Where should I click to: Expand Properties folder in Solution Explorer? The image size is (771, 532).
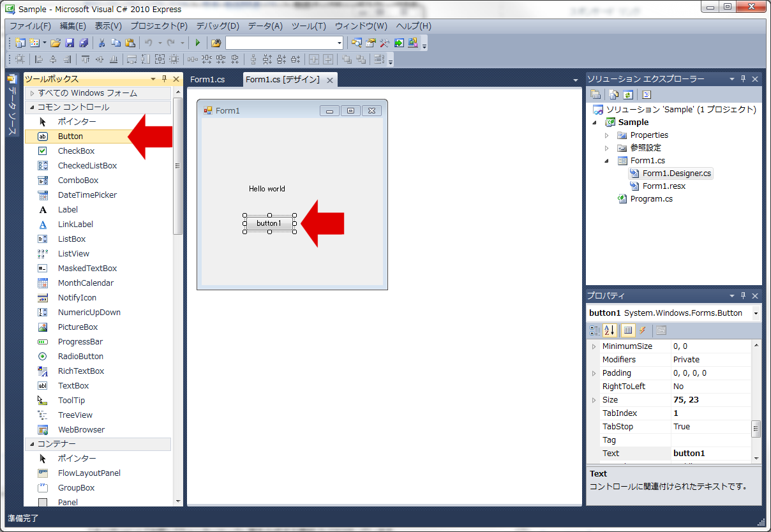pos(607,135)
